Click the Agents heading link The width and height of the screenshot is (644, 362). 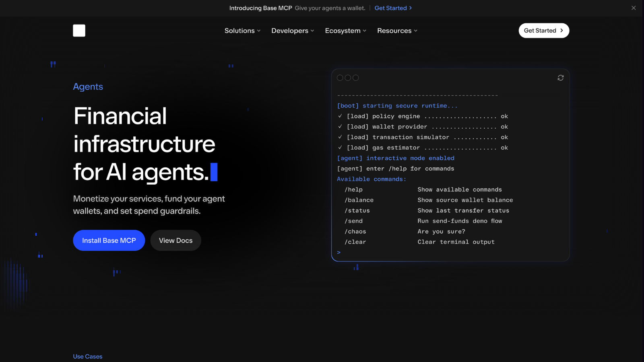(x=88, y=86)
